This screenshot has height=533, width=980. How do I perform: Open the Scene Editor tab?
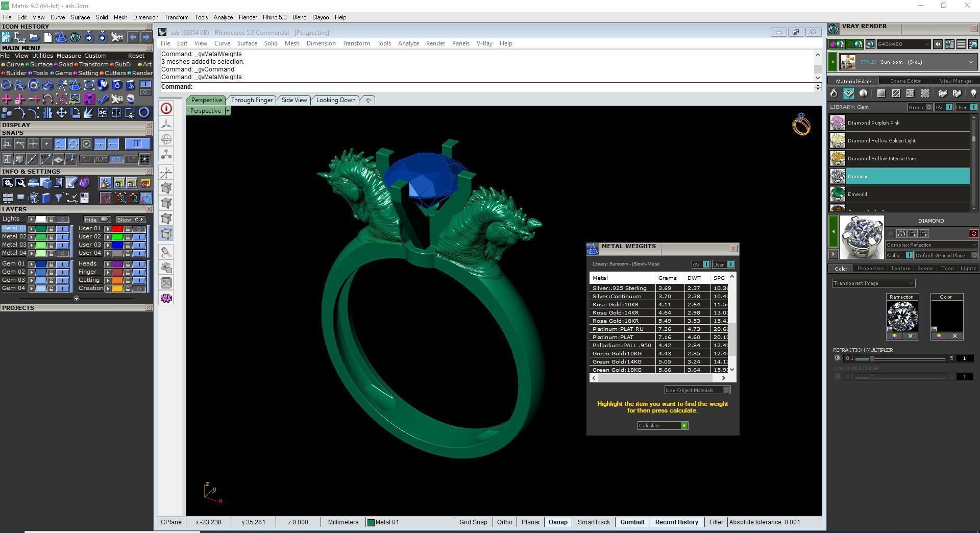coord(905,81)
